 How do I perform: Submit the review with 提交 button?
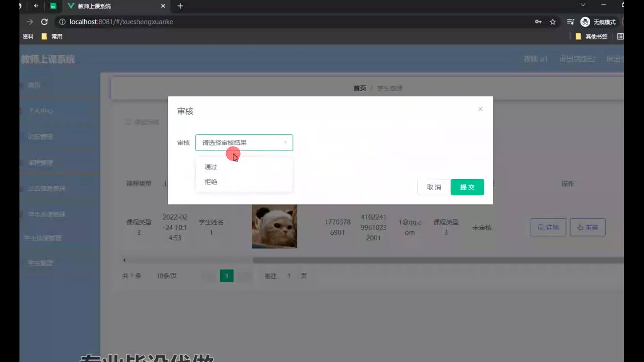[x=467, y=187]
